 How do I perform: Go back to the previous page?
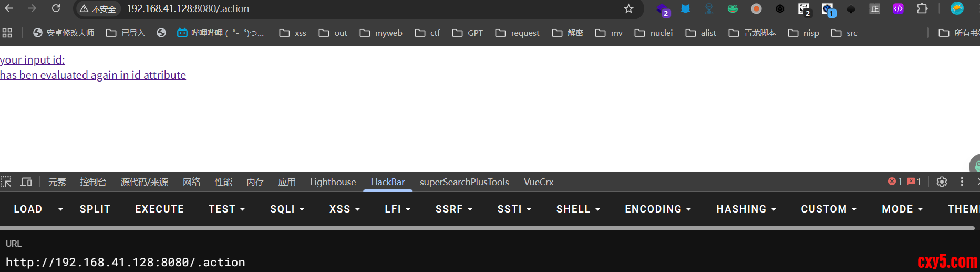(x=9, y=8)
